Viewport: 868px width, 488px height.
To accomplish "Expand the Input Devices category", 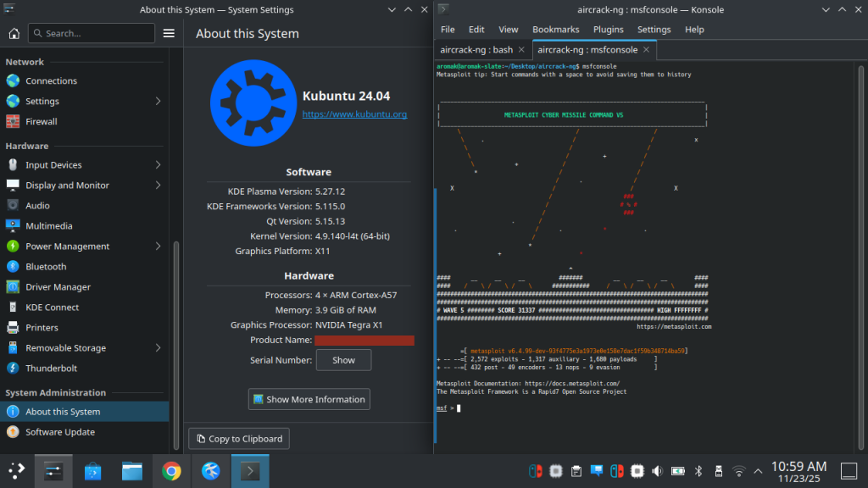I will coord(158,165).
